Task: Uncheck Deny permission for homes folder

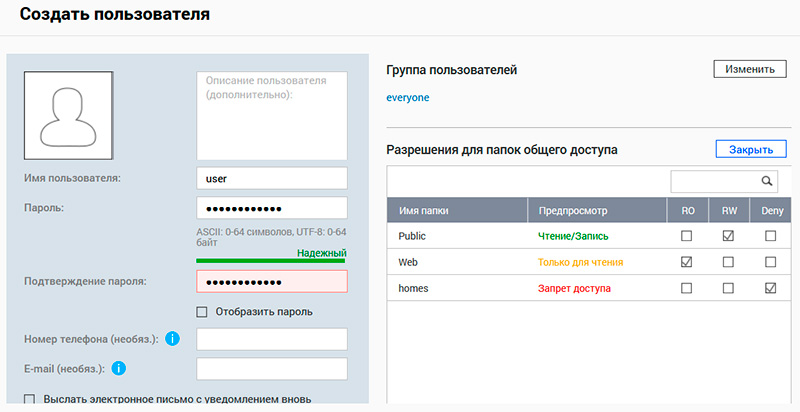Action: click(769, 288)
